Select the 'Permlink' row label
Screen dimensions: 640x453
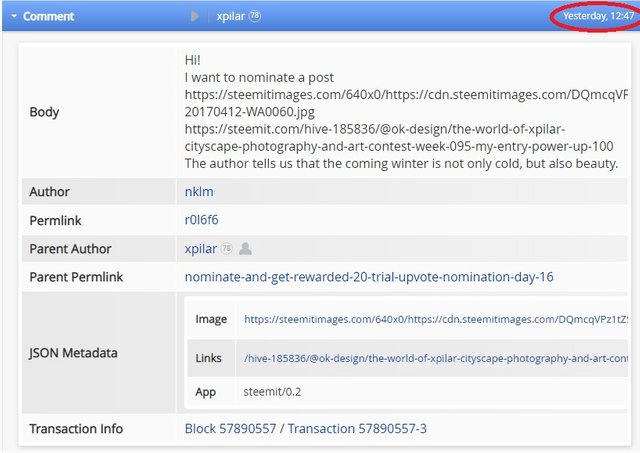tap(55, 220)
